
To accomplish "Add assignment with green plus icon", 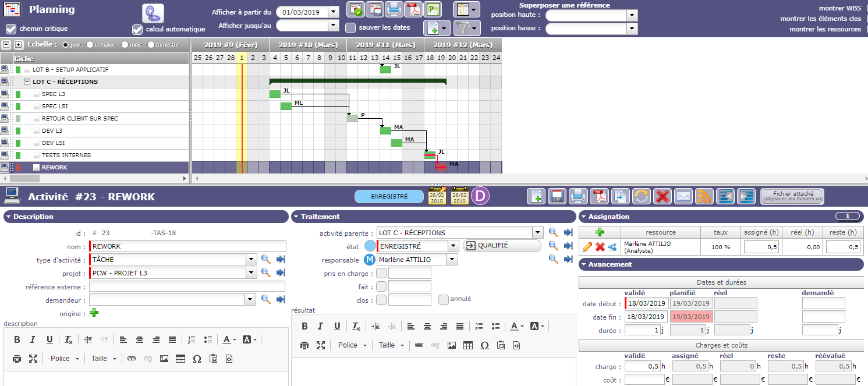I will coord(600,232).
